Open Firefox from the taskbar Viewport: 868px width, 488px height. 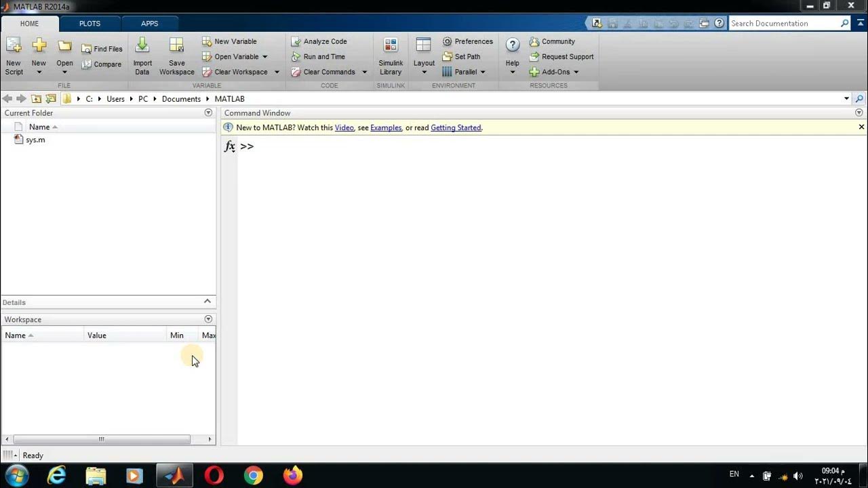tap(293, 475)
